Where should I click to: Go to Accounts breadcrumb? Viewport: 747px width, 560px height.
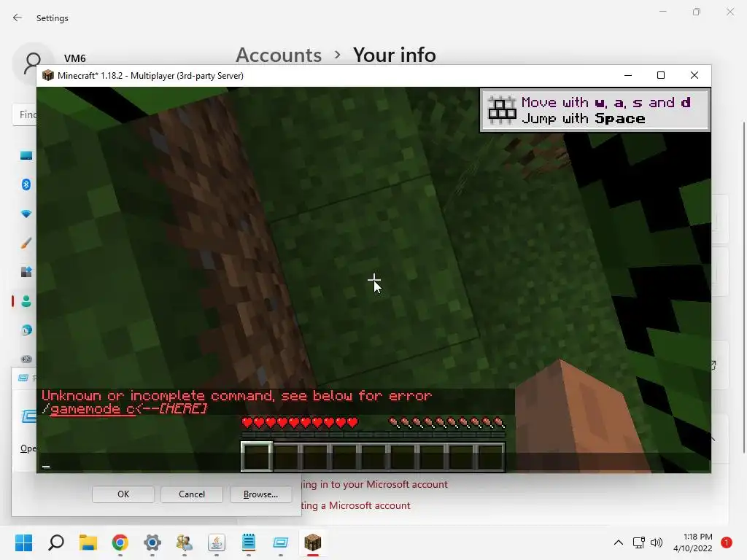coord(279,55)
